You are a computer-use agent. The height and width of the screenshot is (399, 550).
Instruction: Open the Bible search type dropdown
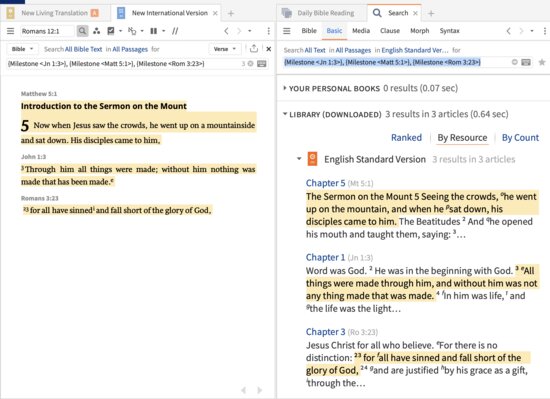click(x=22, y=49)
